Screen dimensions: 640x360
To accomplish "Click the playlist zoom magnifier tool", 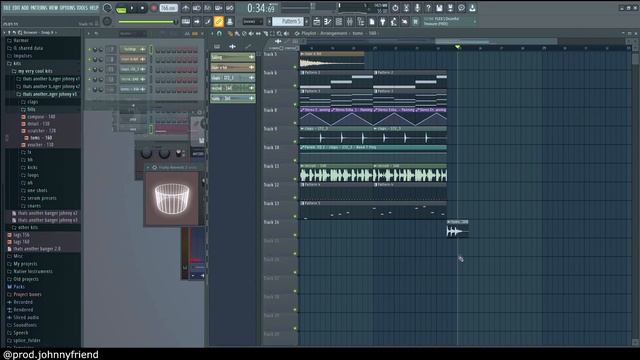I will pos(279,33).
